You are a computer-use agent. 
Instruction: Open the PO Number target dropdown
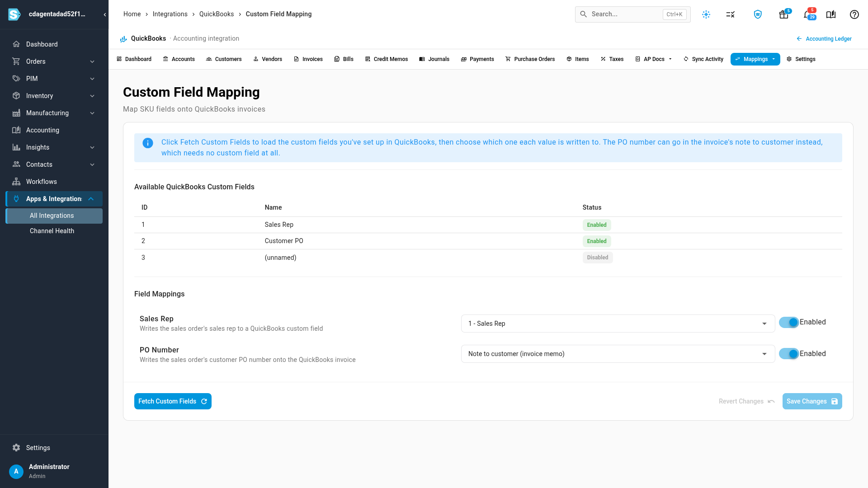click(618, 354)
